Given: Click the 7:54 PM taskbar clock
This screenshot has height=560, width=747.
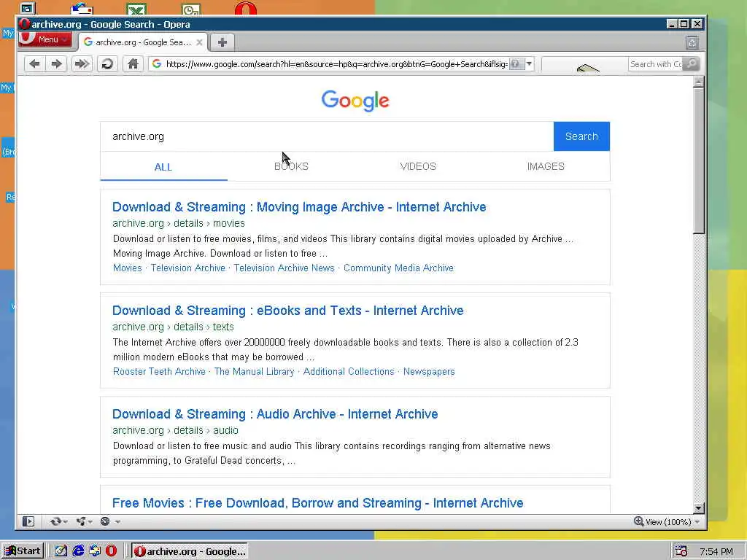Looking at the screenshot, I should (x=716, y=551).
